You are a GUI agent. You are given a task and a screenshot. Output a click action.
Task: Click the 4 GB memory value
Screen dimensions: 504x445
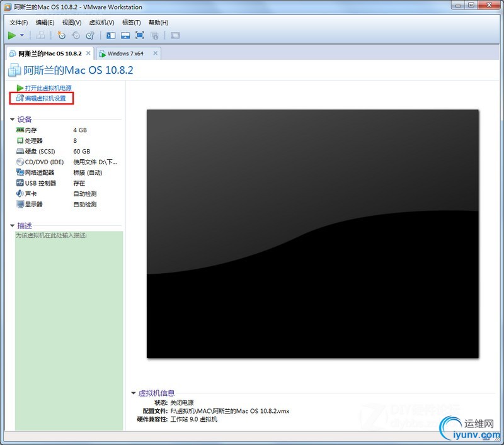[x=80, y=130]
